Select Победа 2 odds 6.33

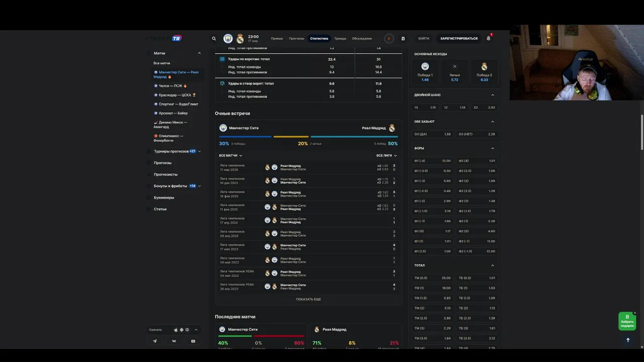[x=485, y=72]
